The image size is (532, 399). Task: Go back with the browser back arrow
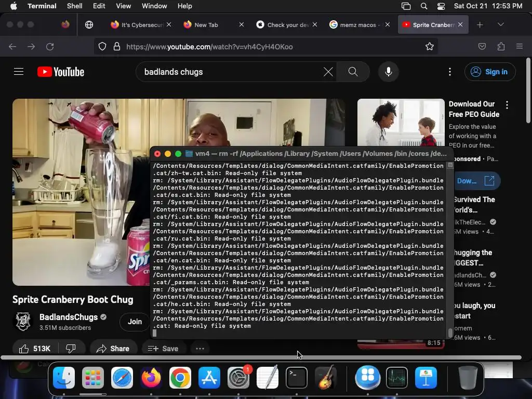(12, 46)
